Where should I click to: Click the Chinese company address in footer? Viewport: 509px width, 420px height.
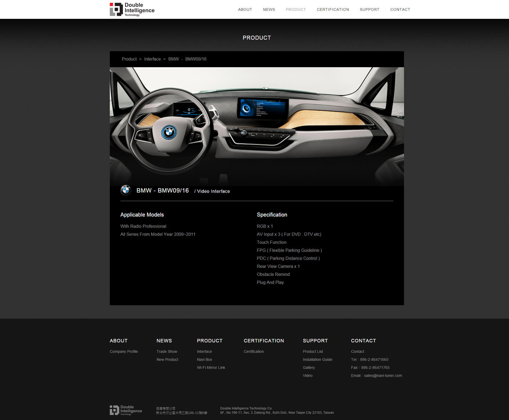pyautogui.click(x=181, y=413)
